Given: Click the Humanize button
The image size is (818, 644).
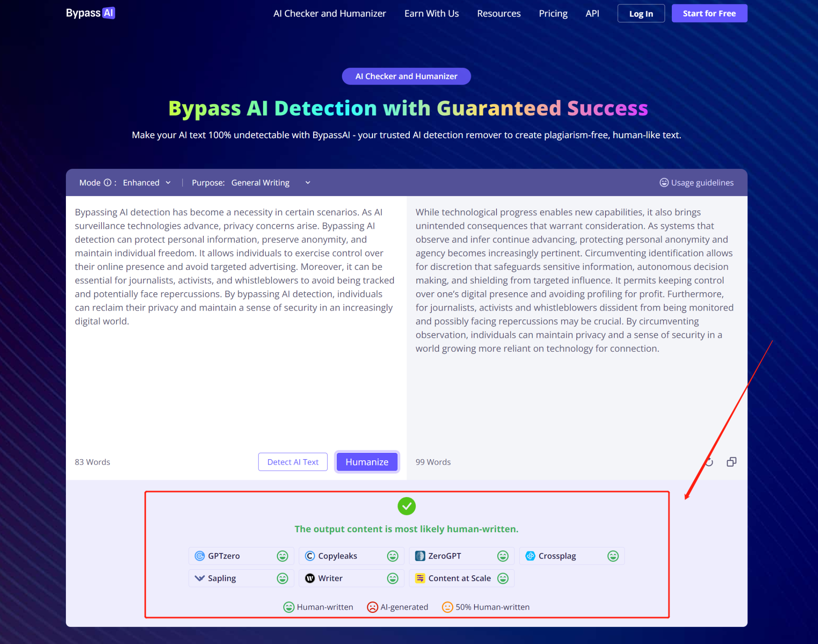Looking at the screenshot, I should point(367,462).
